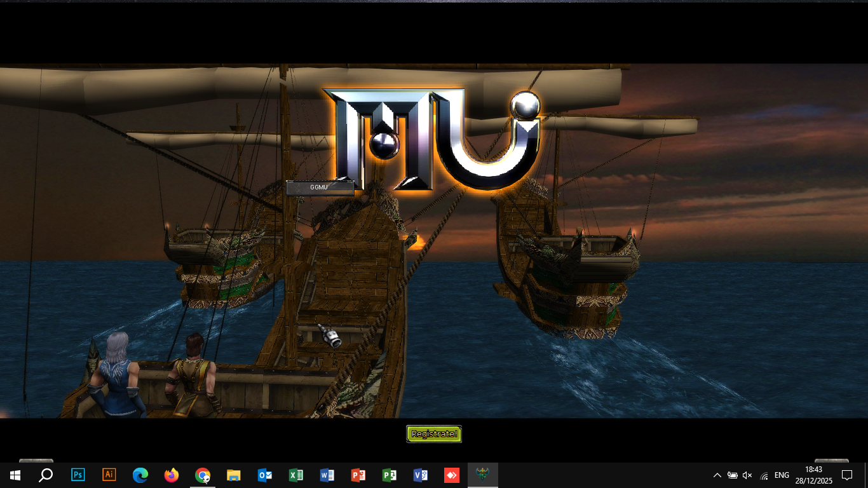
Task: Open the Wi-Fi network panel
Action: [x=764, y=475]
